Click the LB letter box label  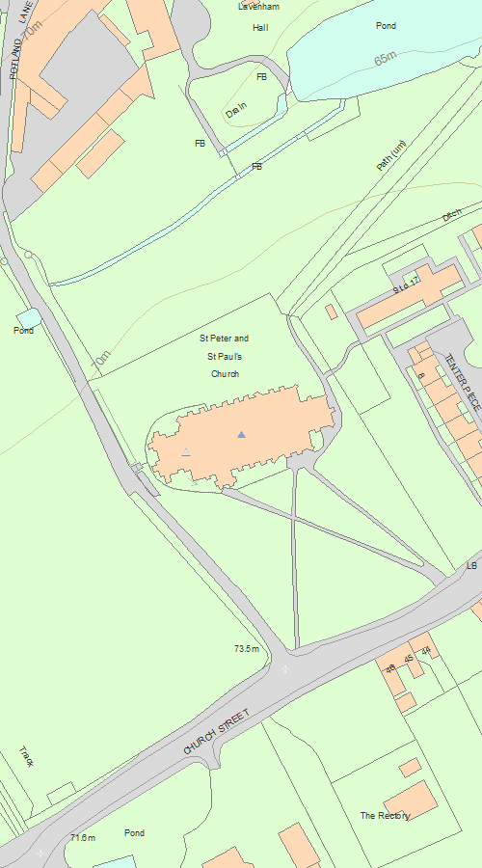[471, 566]
